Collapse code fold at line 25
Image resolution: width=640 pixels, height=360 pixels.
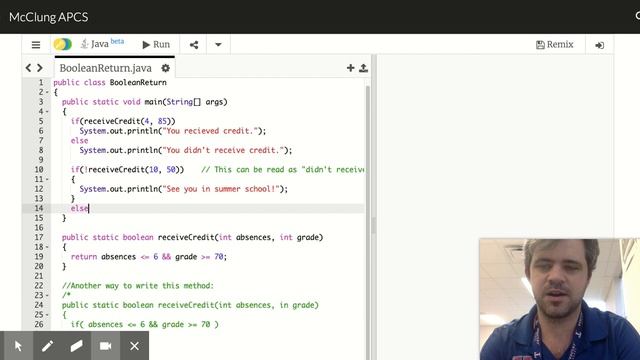coord(47,315)
